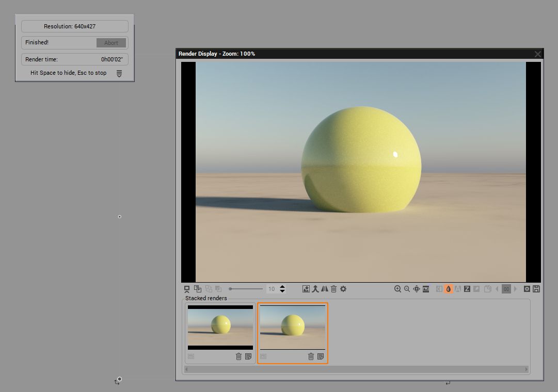Click the zoom in magnifier icon

(397, 289)
